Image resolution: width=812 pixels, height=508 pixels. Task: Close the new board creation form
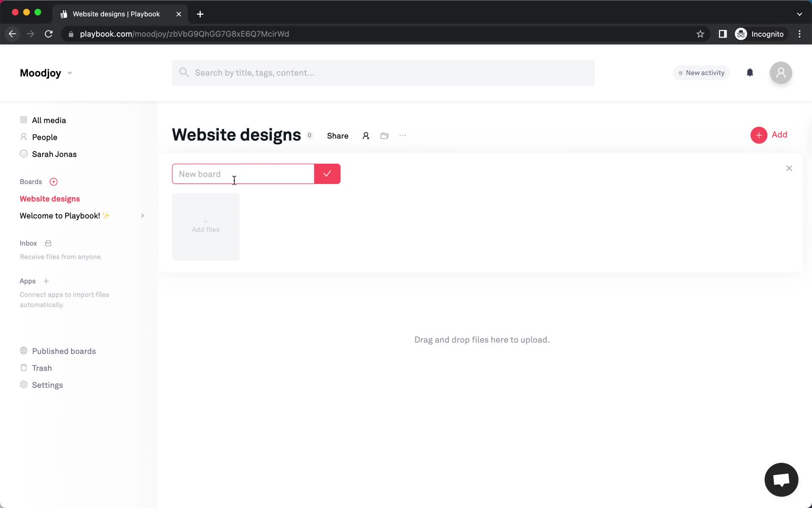[x=789, y=168]
